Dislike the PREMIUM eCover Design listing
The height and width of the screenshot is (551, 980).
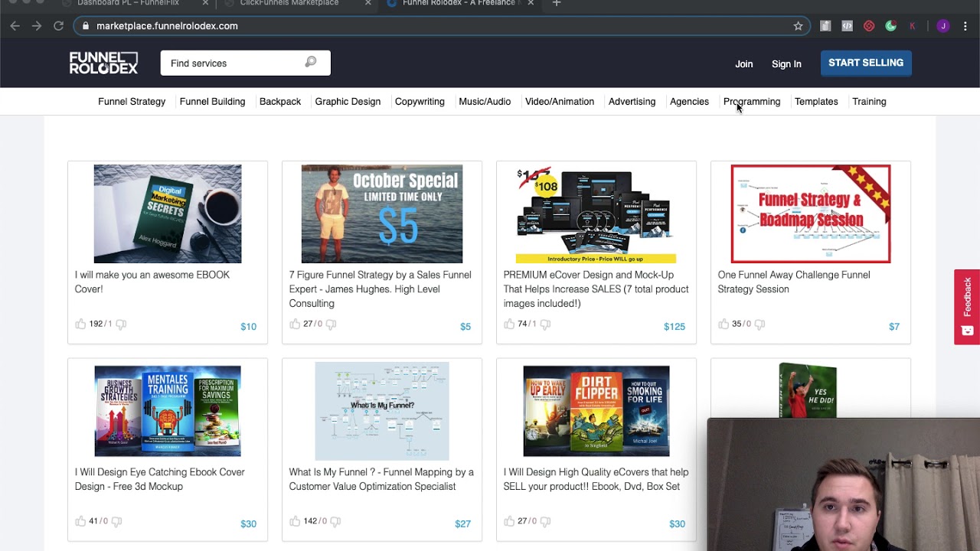[545, 324]
